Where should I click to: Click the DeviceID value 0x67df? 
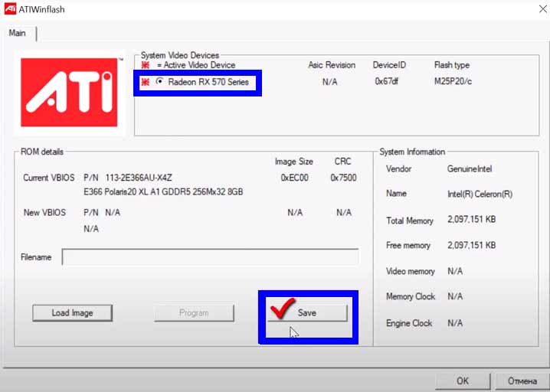coord(386,81)
